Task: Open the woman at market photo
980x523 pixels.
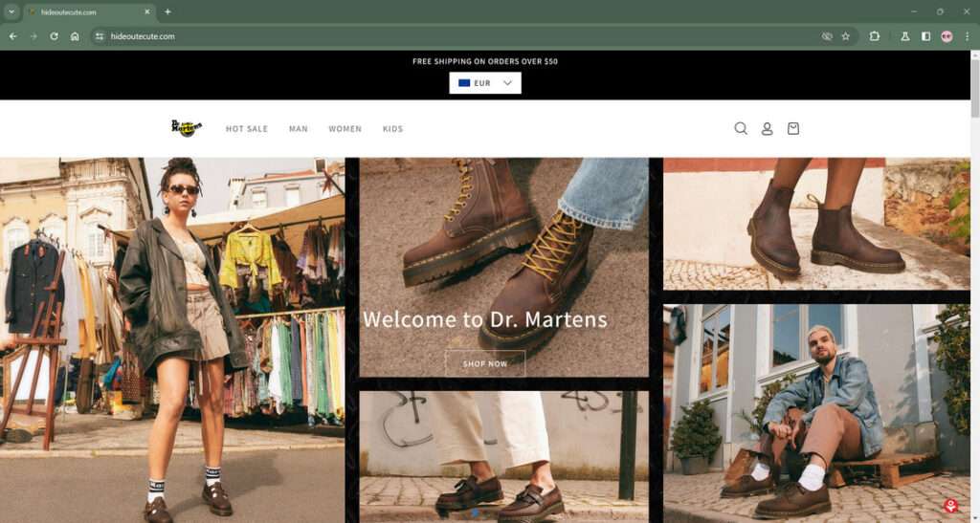Action: coord(172,340)
